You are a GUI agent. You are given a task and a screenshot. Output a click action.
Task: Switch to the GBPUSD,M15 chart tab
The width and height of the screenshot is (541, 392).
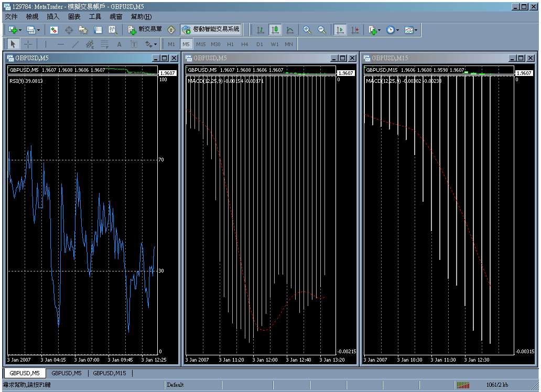tap(110, 373)
